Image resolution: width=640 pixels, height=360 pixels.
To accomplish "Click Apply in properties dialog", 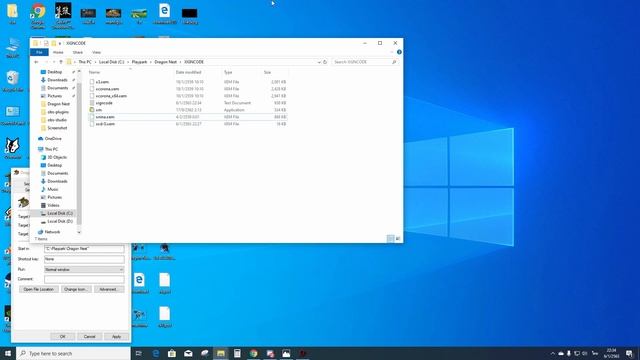I will [x=116, y=336].
